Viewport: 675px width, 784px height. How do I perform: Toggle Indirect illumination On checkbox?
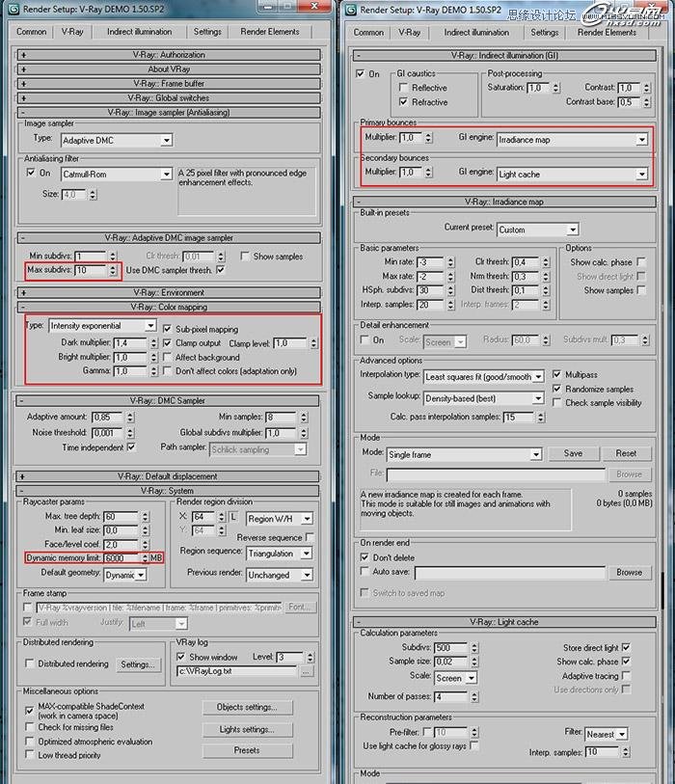pyautogui.click(x=360, y=73)
